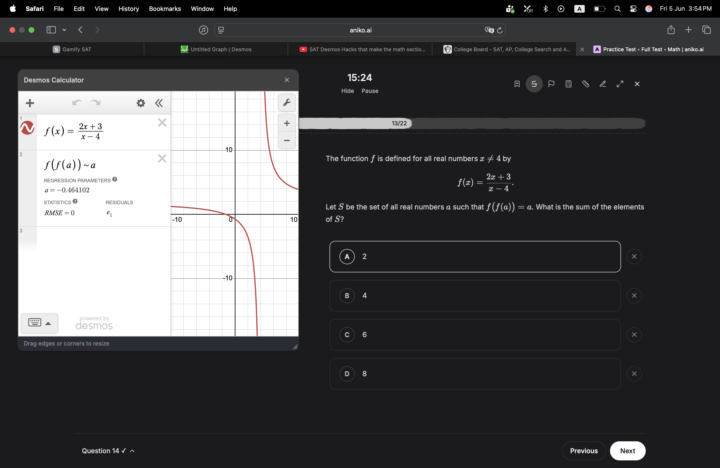Cross out answer choice D
The image size is (720, 468).
[x=634, y=373]
